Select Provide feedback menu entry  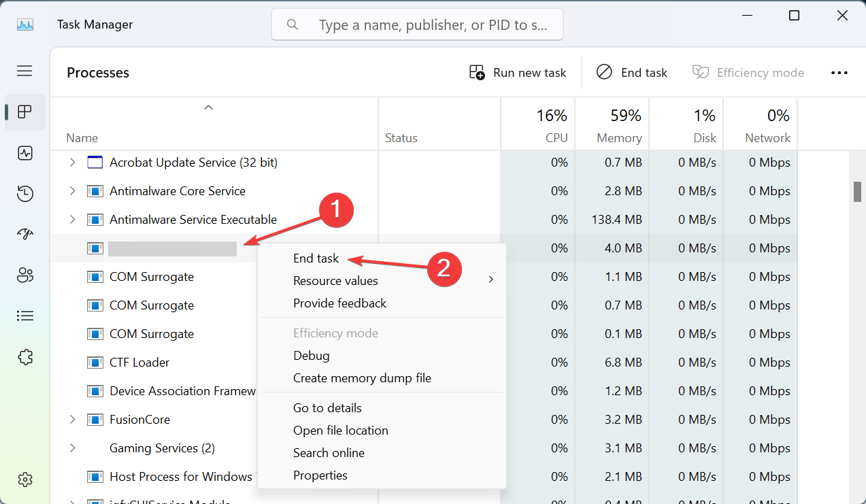pos(339,303)
